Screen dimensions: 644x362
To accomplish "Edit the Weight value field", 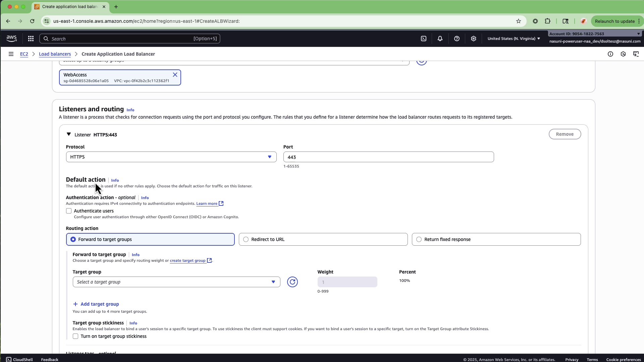I will 347,282.
